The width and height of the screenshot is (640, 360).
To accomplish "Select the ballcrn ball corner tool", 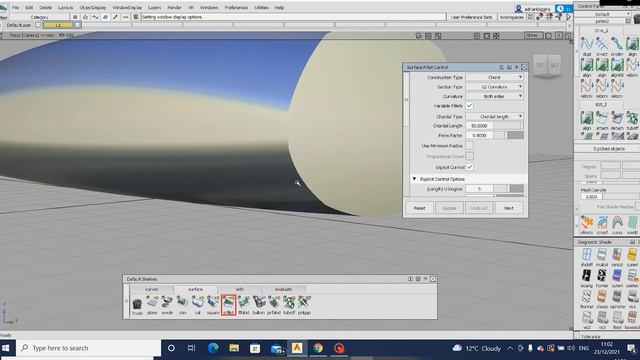I will click(x=259, y=304).
